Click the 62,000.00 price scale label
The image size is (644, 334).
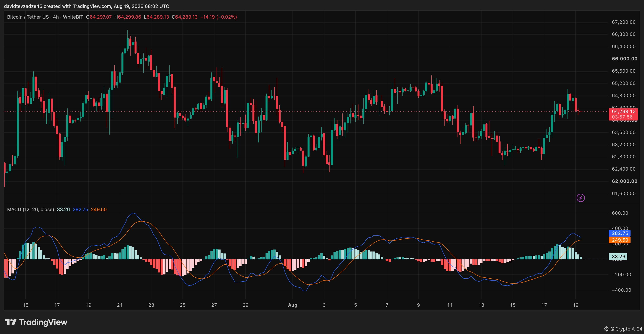coord(625,181)
